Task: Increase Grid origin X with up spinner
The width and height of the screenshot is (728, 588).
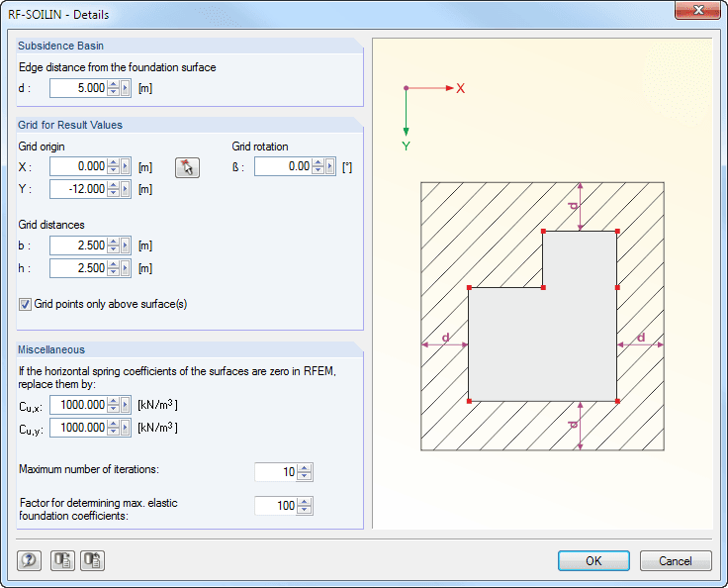Action: [114, 162]
